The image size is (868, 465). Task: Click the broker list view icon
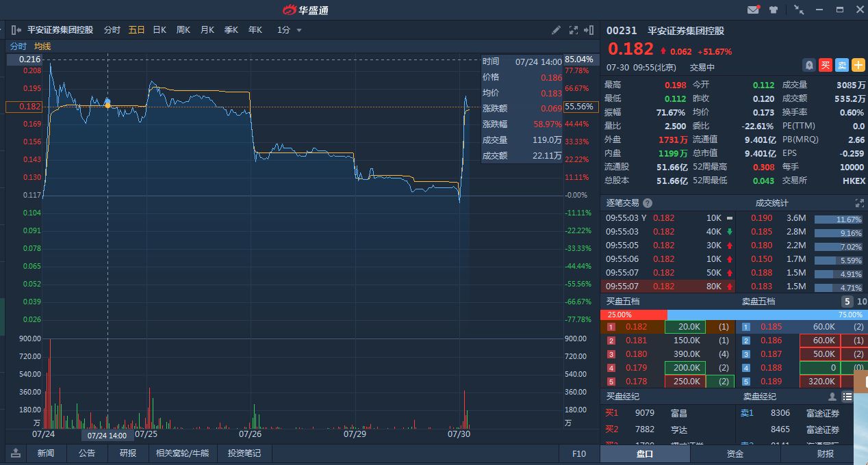(x=847, y=397)
